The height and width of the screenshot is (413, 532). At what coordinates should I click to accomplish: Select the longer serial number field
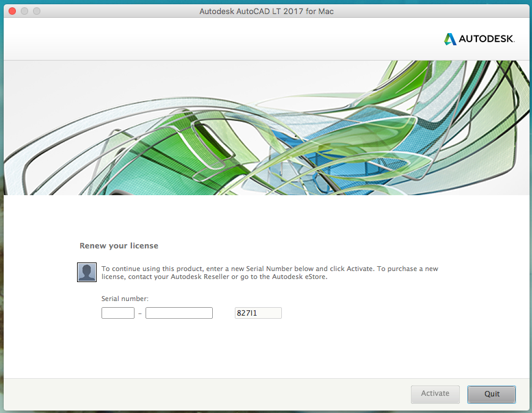179,313
